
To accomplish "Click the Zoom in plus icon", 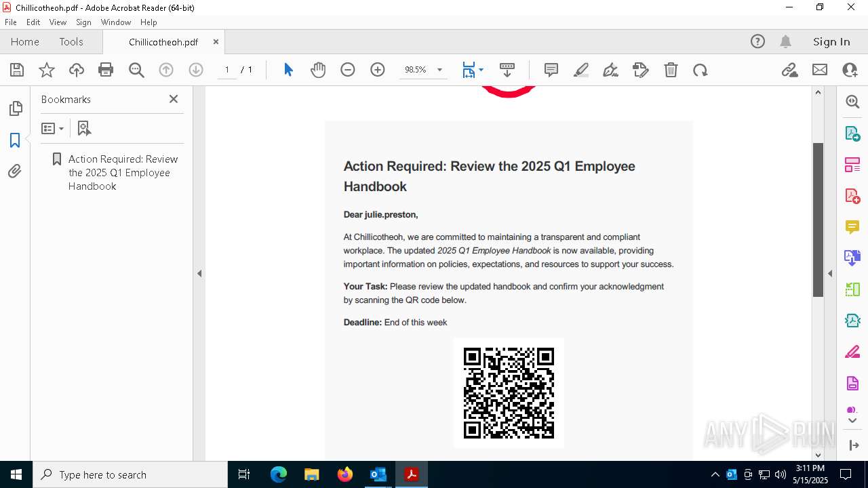I will [x=378, y=70].
